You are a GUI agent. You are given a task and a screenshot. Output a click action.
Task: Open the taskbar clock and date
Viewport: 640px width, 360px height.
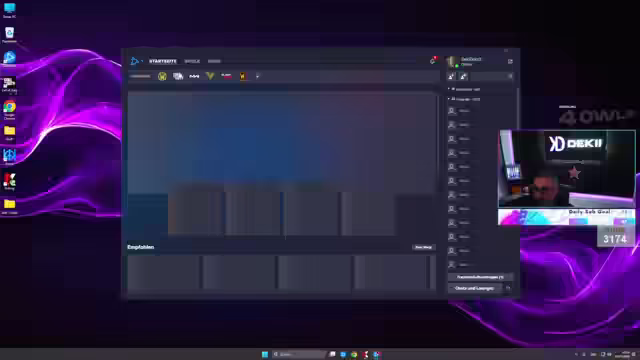tap(622, 354)
